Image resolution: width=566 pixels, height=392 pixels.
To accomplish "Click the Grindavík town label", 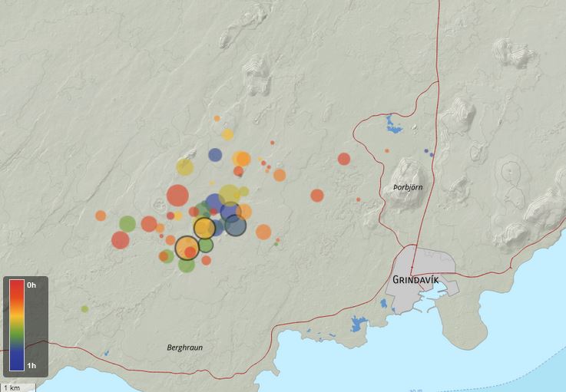I will point(415,279).
